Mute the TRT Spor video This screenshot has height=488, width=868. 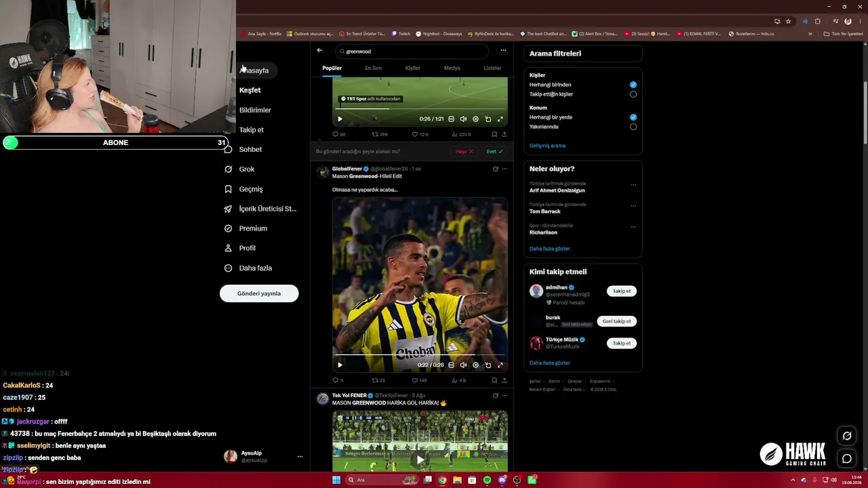tap(463, 119)
